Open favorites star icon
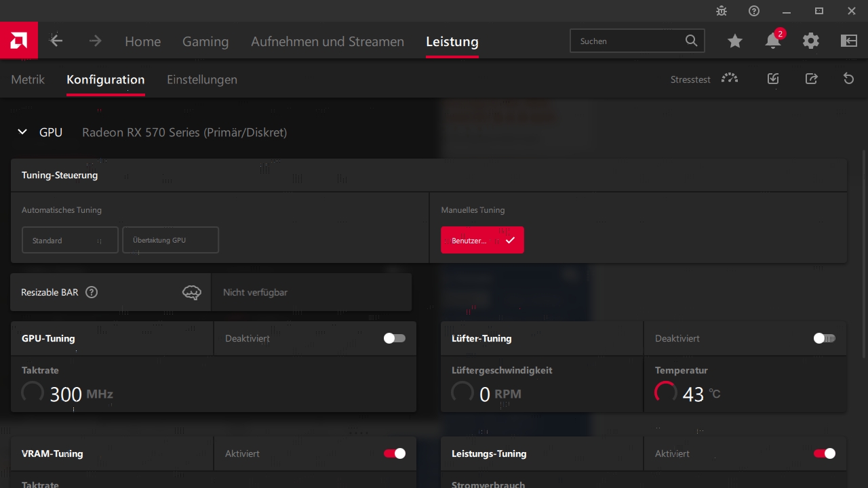868x488 pixels. 735,41
